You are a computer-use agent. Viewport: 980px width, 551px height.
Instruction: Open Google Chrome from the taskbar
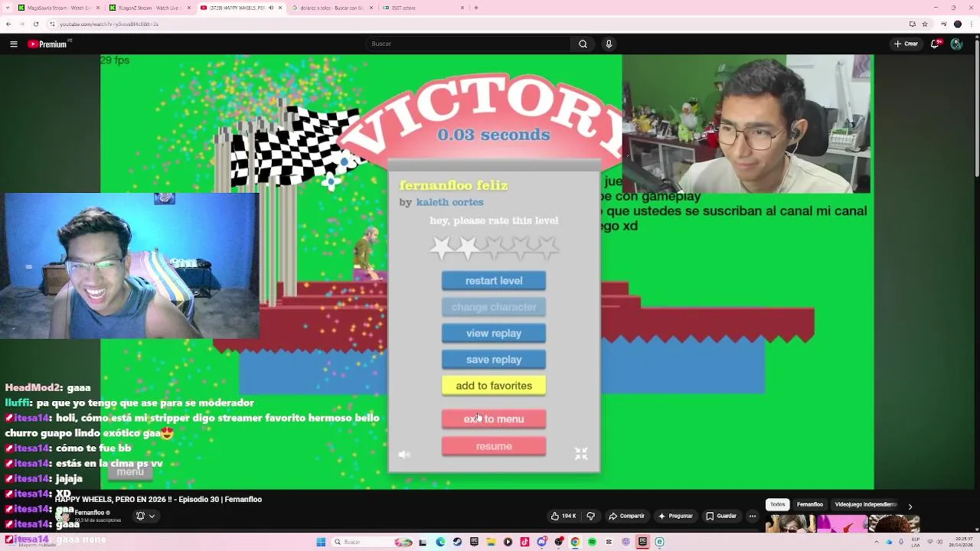pyautogui.click(x=575, y=542)
